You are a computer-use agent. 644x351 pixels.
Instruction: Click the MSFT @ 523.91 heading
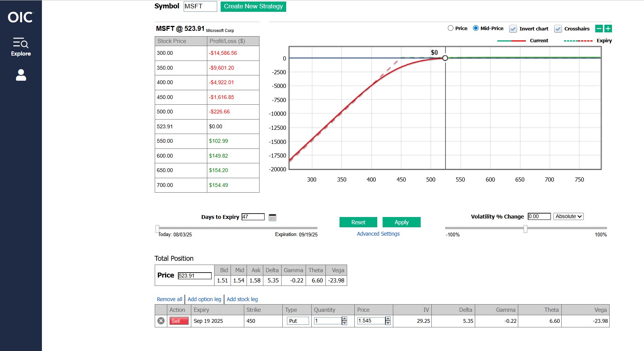[180, 29]
